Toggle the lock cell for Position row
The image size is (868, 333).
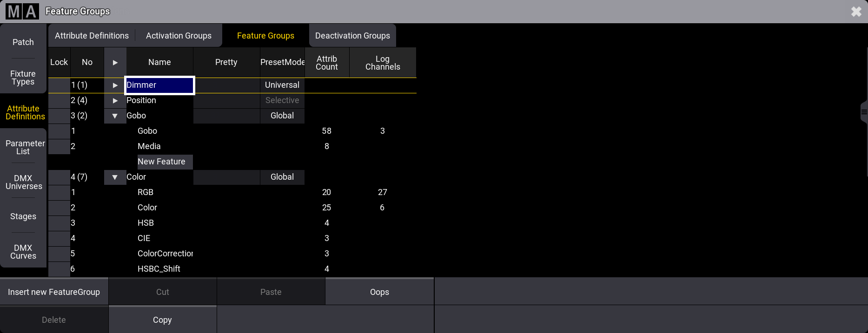coord(59,100)
